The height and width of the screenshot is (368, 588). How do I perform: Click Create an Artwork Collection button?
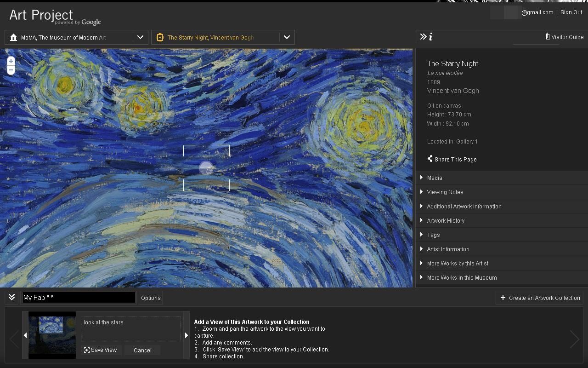click(x=539, y=298)
